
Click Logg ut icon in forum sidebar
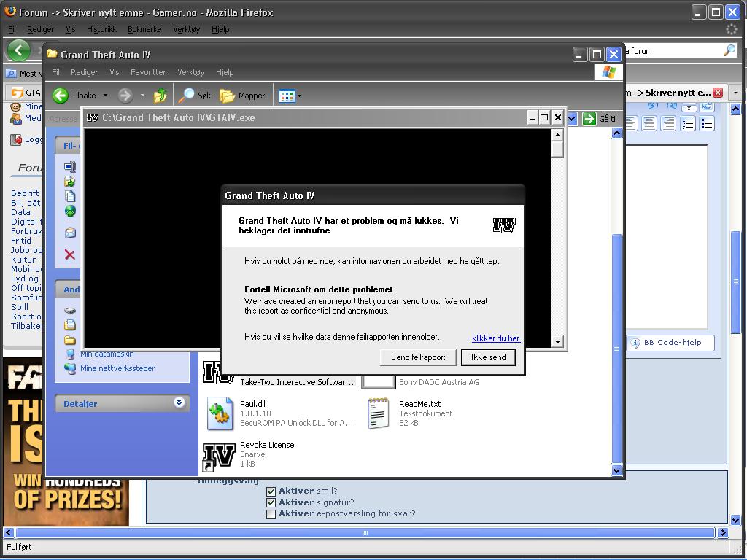[16, 139]
